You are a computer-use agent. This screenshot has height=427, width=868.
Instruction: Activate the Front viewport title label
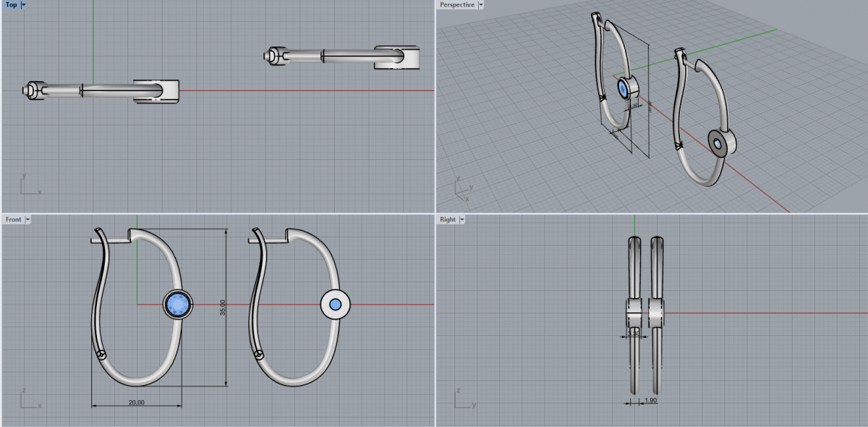tap(13, 219)
